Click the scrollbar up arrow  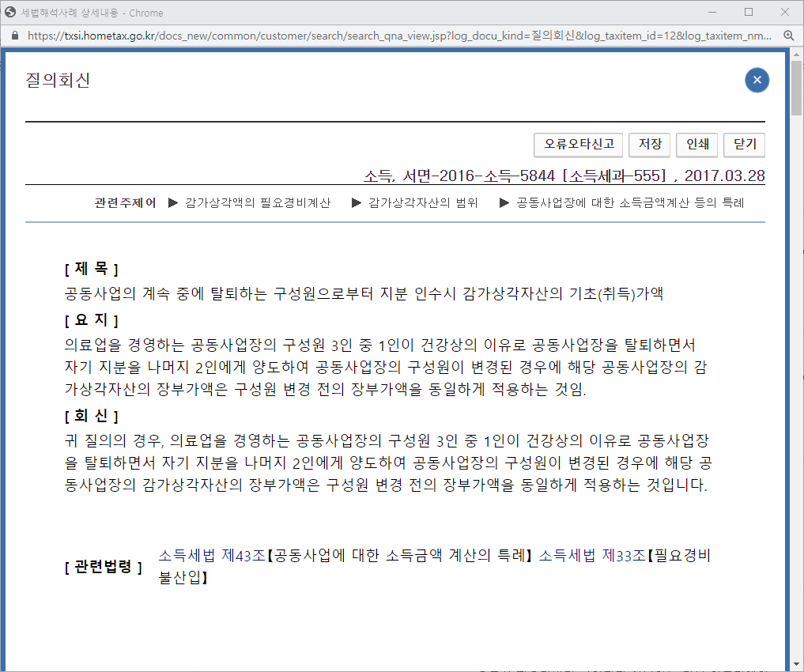[x=796, y=54]
